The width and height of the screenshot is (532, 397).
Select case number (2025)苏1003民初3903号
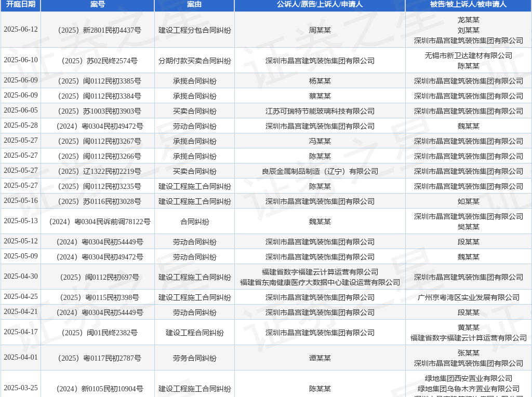click(x=98, y=111)
